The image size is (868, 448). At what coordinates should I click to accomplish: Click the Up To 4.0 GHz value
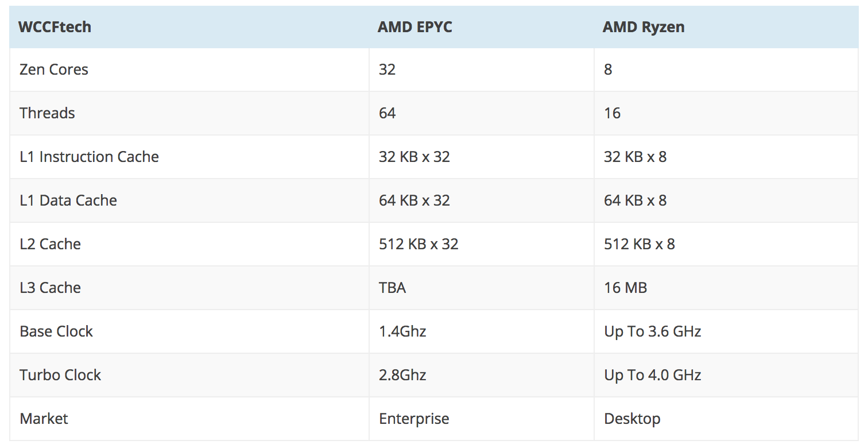pyautogui.click(x=652, y=375)
